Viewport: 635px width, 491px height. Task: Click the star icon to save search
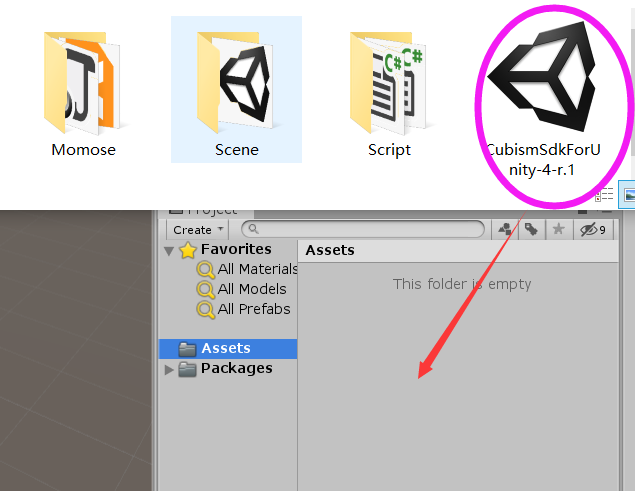point(559,230)
